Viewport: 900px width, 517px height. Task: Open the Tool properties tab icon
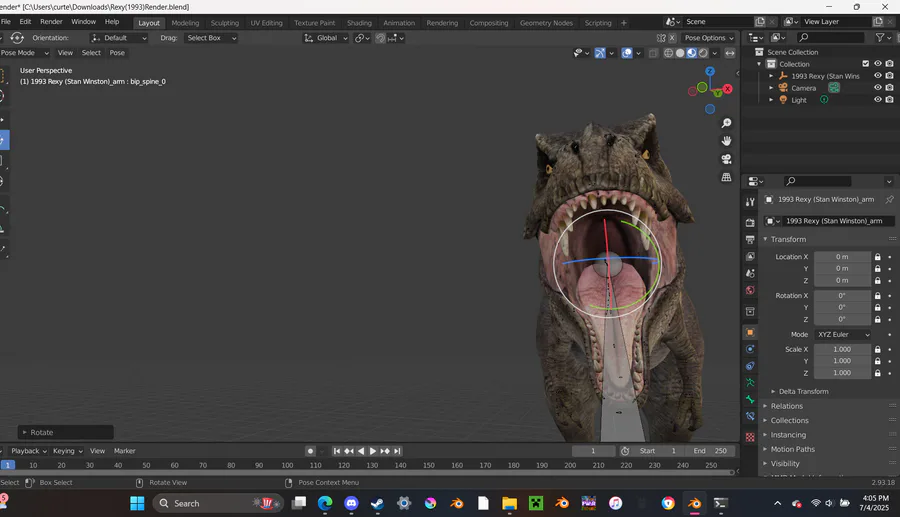(x=750, y=202)
